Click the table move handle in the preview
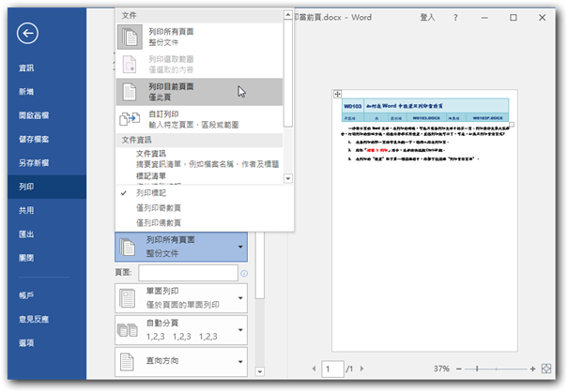This screenshot has height=392, width=568. tap(337, 94)
